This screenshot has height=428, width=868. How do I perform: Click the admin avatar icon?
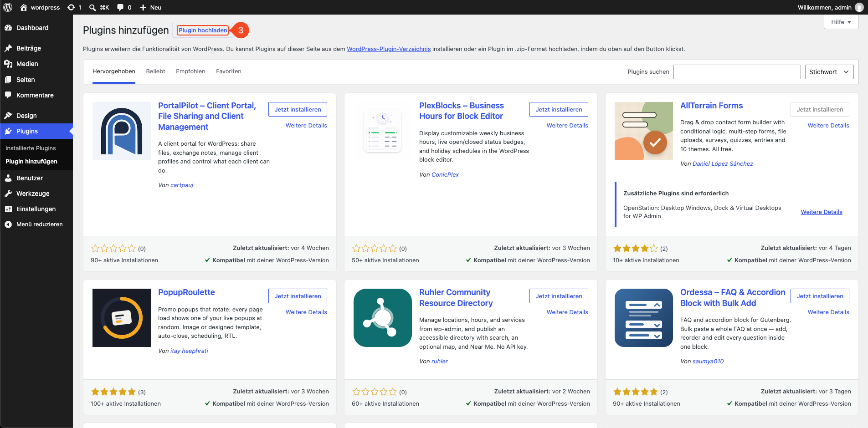859,7
